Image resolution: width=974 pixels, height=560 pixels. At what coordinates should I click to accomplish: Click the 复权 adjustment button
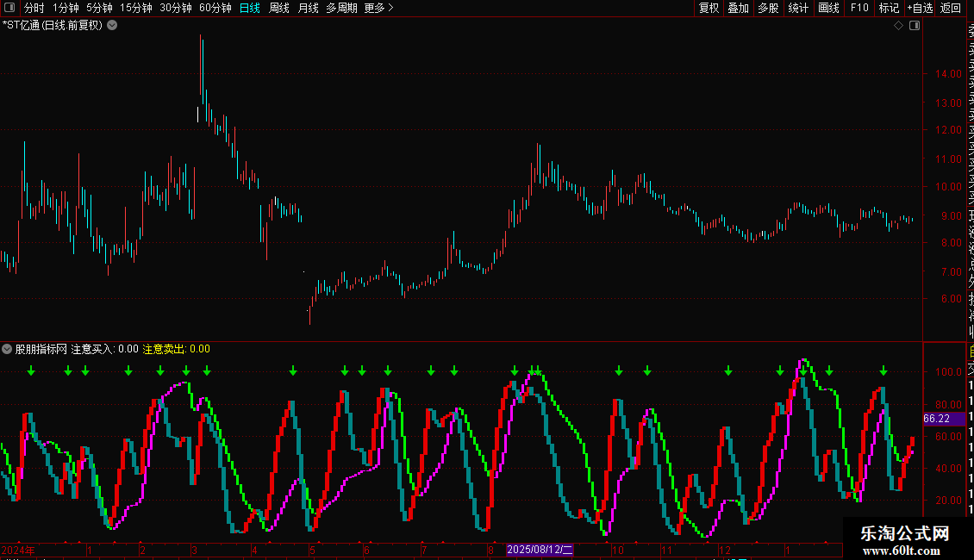709,8
